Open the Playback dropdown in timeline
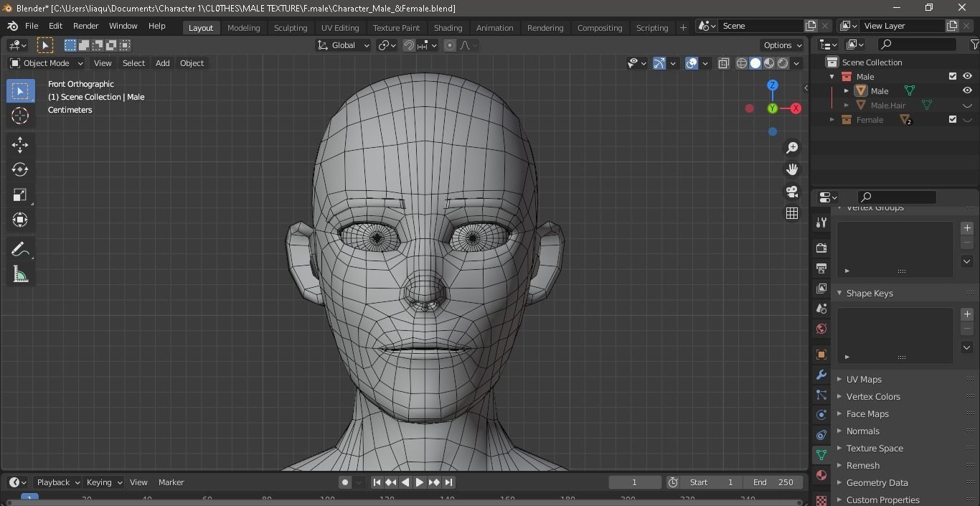Image resolution: width=980 pixels, height=506 pixels. coord(58,482)
